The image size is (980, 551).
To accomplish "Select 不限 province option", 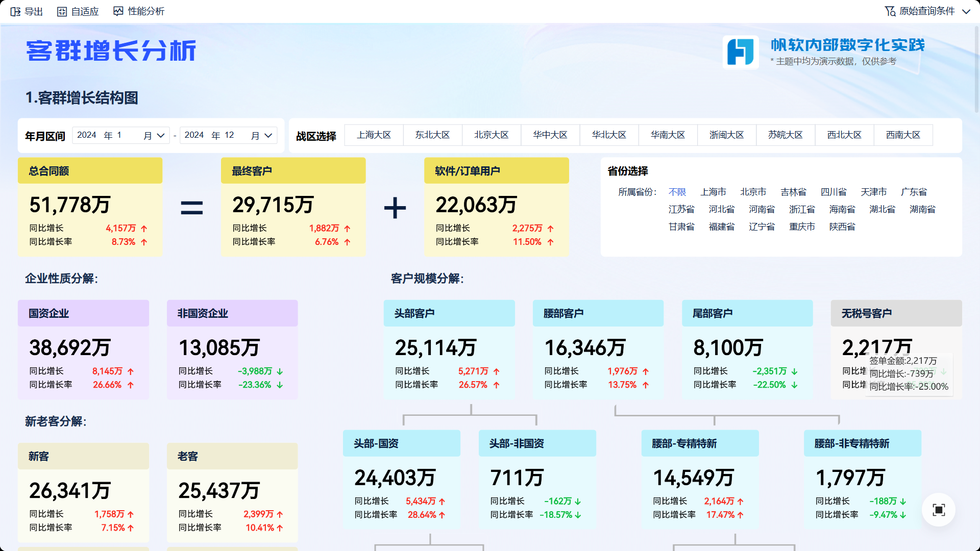I will coord(677,192).
